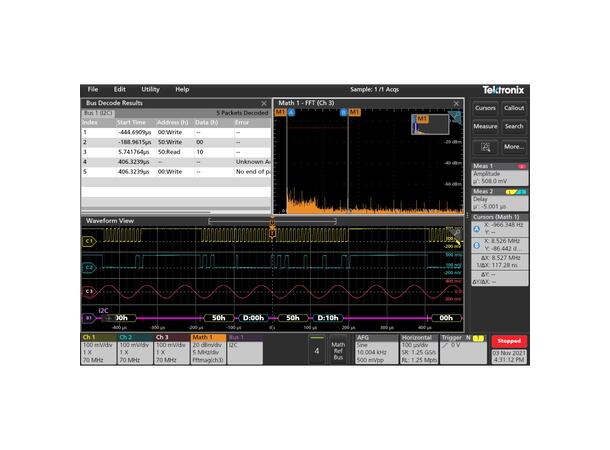Click the results bar drag handle dots
This screenshot has height=450, width=610.
pos(467,215)
